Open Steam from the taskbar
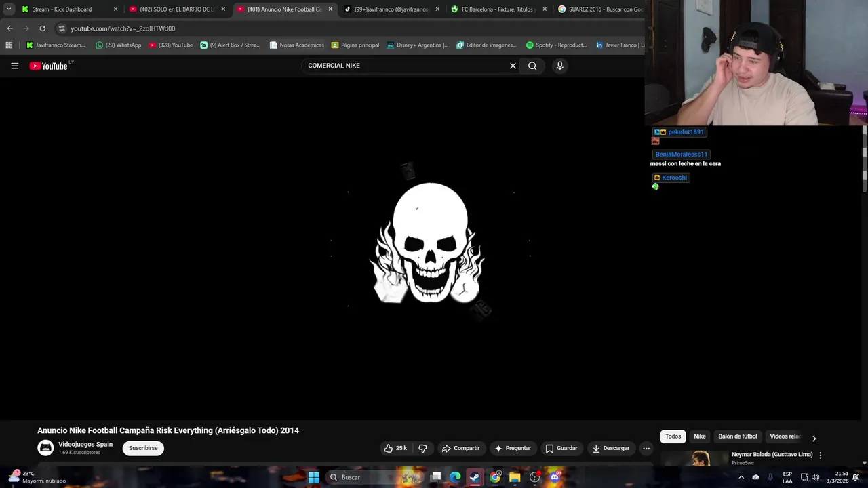 click(475, 477)
